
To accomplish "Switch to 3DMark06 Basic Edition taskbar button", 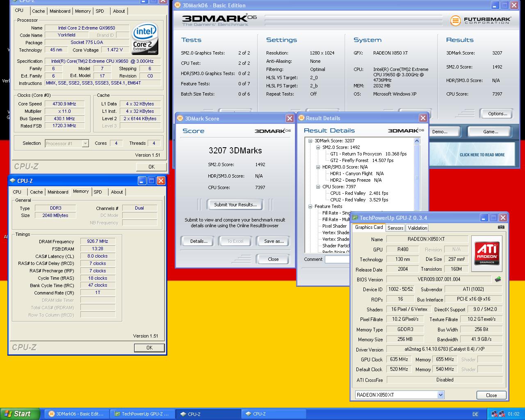I will pyautogui.click(x=77, y=414).
